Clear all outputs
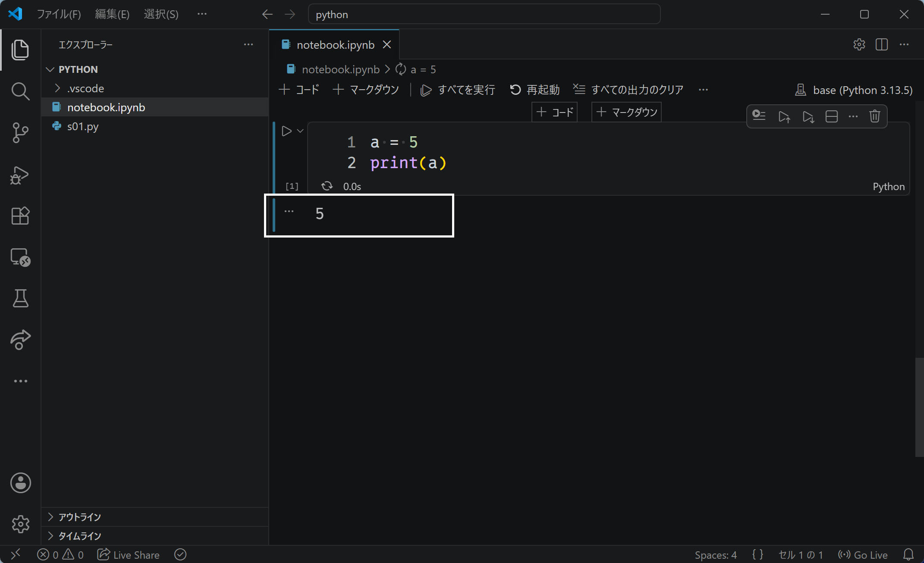 (629, 90)
